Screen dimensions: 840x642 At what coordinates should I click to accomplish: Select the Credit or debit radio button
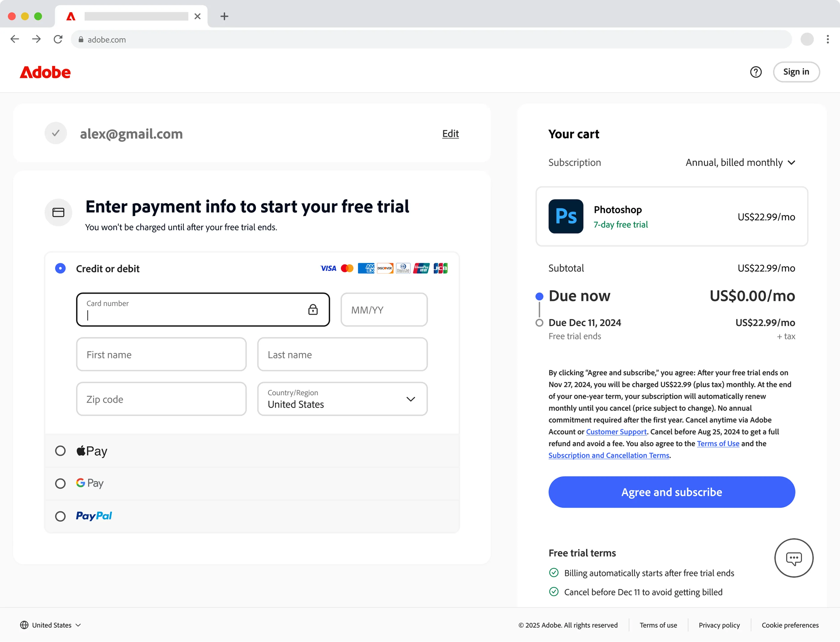click(60, 268)
